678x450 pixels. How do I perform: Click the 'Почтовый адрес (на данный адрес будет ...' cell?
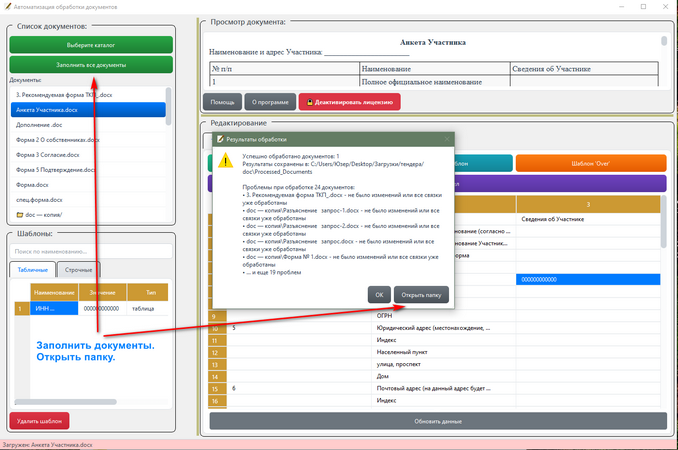click(445, 389)
